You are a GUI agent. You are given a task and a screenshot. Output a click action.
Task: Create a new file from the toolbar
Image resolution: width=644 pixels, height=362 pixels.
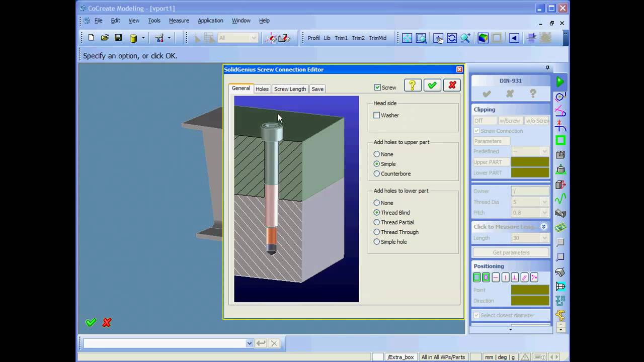(91, 38)
